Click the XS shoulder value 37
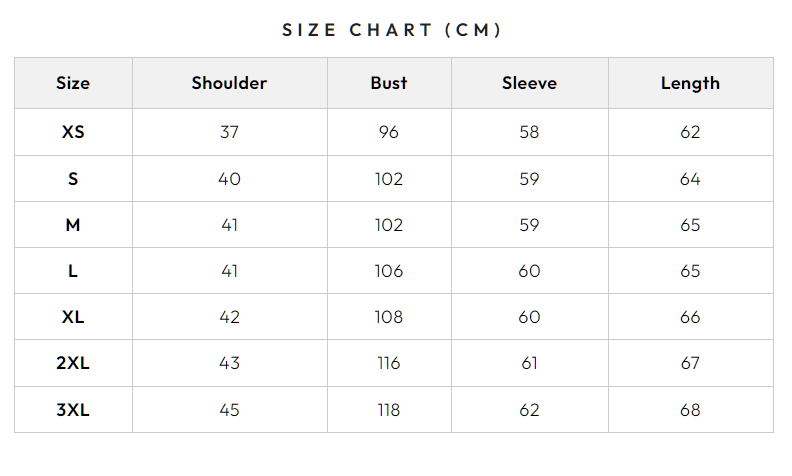Image resolution: width=792 pixels, height=476 pixels. [x=229, y=132]
